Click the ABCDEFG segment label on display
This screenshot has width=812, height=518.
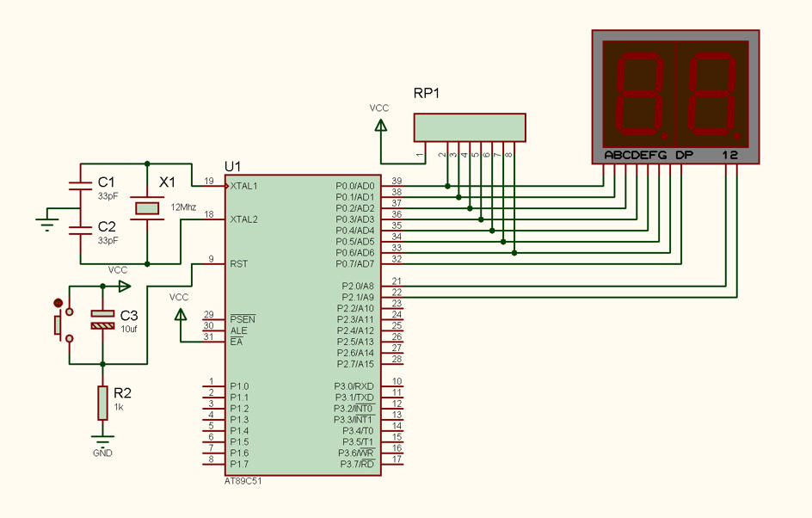636,155
